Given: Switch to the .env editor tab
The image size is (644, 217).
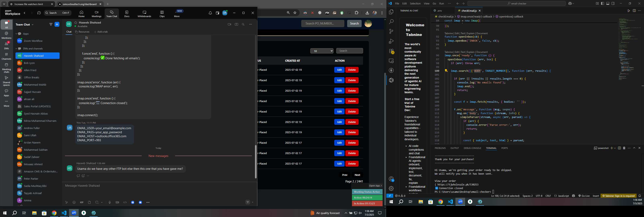Looking at the screenshot, I should pos(439,11).
